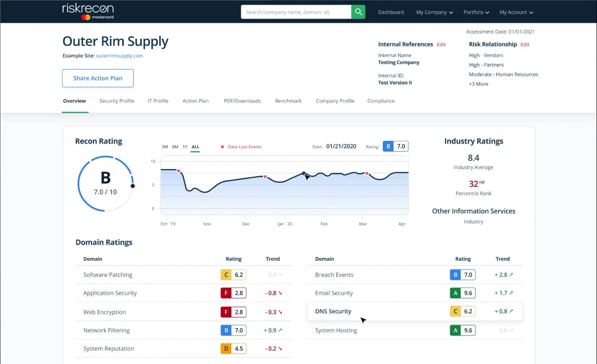Select the 3M chart range
Screen dimensions: 597x364
pos(165,147)
